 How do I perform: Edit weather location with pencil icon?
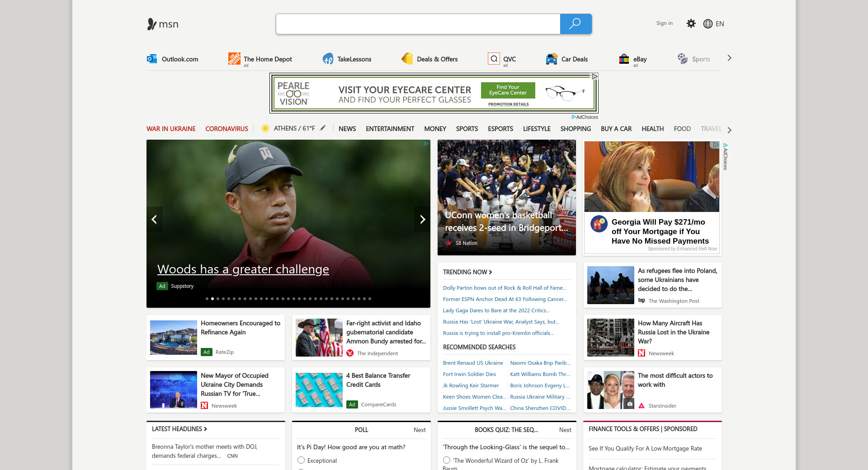click(323, 128)
